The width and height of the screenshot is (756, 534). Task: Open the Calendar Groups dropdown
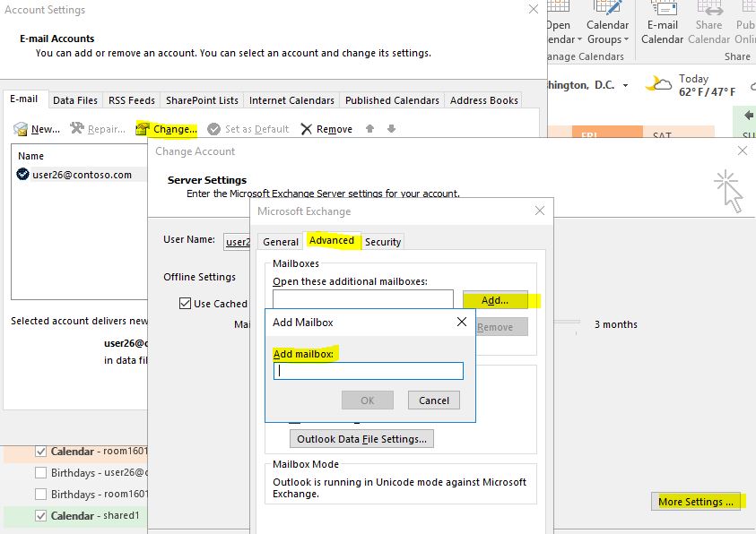[x=607, y=39]
